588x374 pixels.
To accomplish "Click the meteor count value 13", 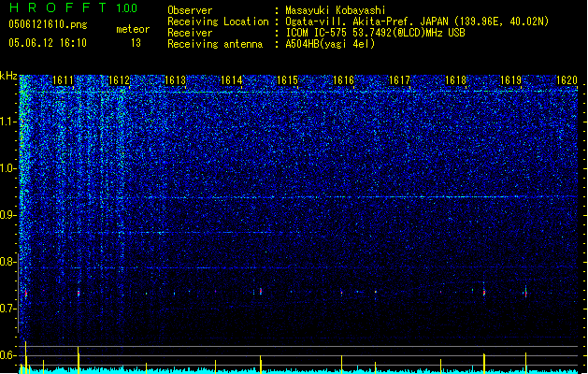I will [x=136, y=43].
